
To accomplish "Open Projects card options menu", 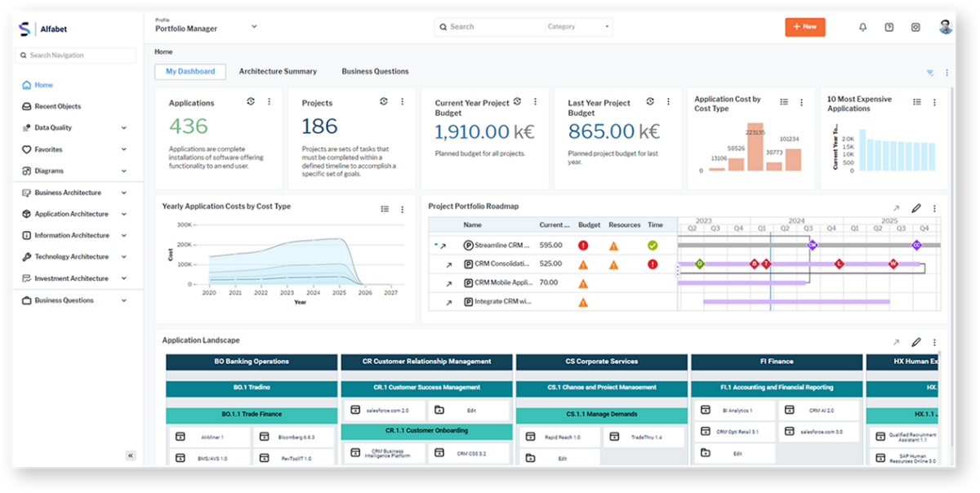I will [402, 101].
